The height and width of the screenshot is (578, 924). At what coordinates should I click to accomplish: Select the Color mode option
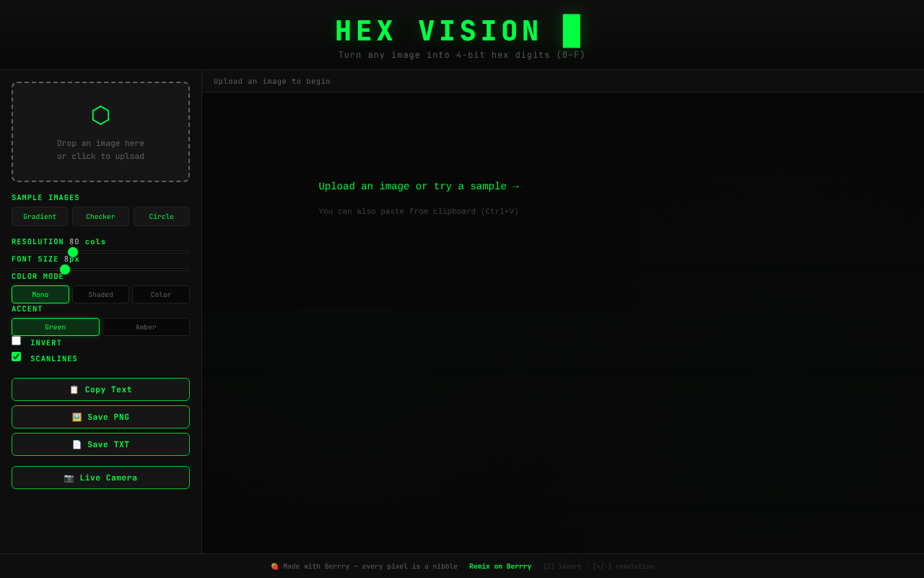pyautogui.click(x=160, y=294)
